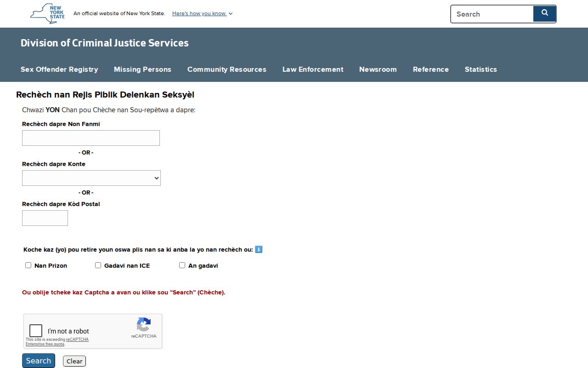588x368 pixels.
Task: Go to the Missing Persons menu
Action: tap(142, 69)
